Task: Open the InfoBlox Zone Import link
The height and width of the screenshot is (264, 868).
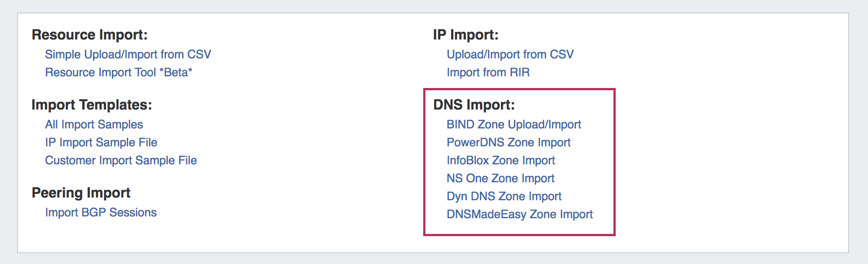Action: (501, 160)
